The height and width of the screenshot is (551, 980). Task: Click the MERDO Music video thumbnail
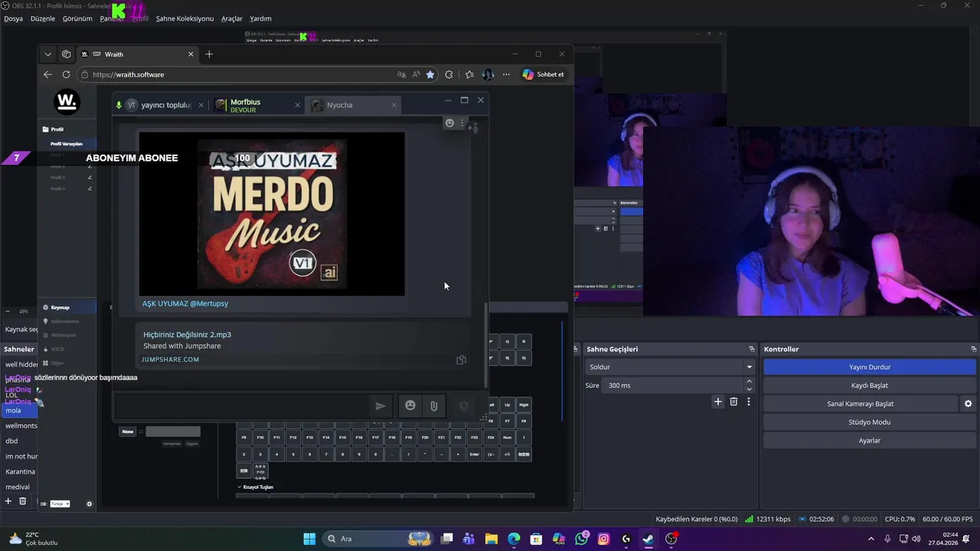pos(272,214)
